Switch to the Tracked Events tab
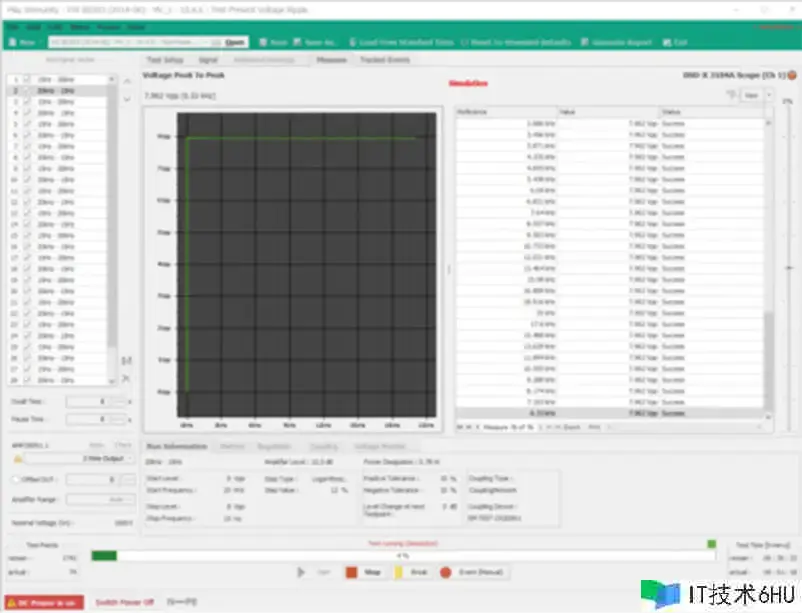Image resolution: width=802 pixels, height=613 pixels. pos(384,60)
